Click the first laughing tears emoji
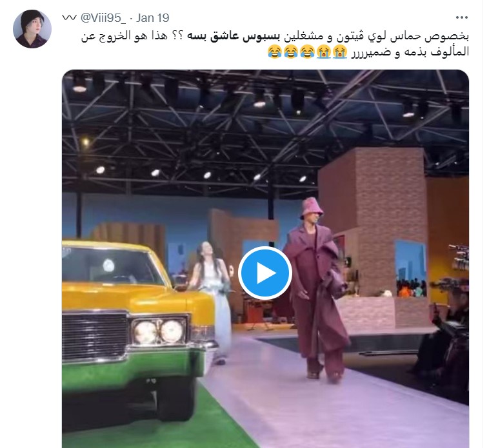 [x=274, y=52]
